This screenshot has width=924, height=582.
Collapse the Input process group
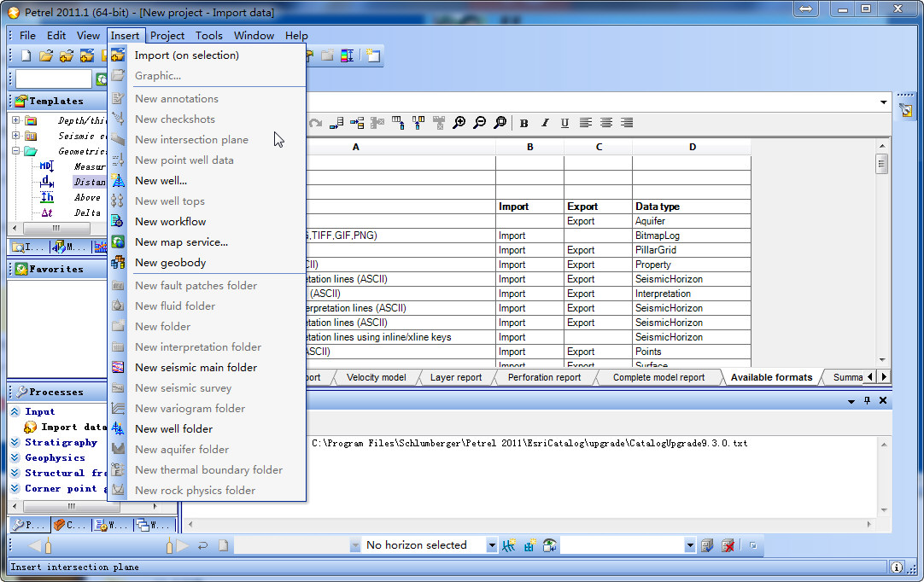pos(15,412)
